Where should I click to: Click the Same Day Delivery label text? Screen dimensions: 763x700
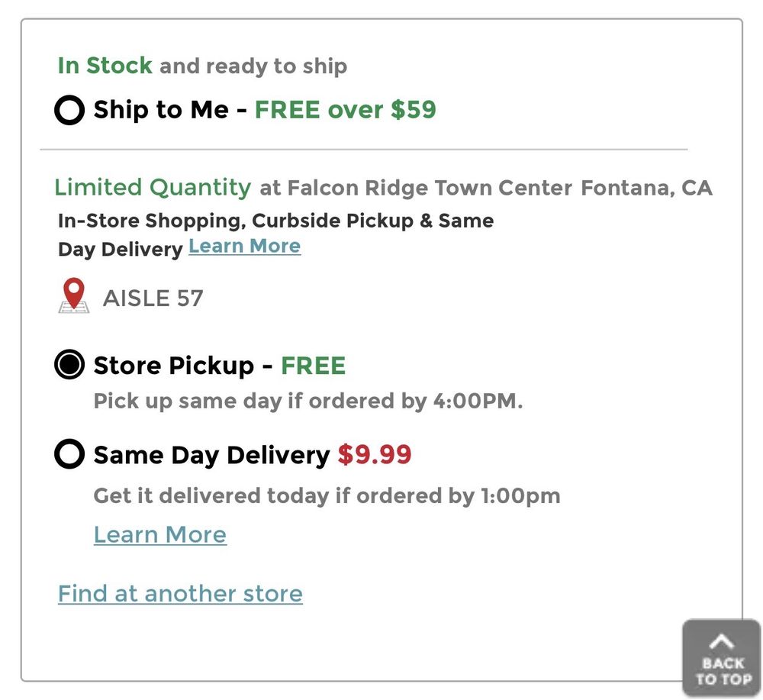tap(211, 456)
